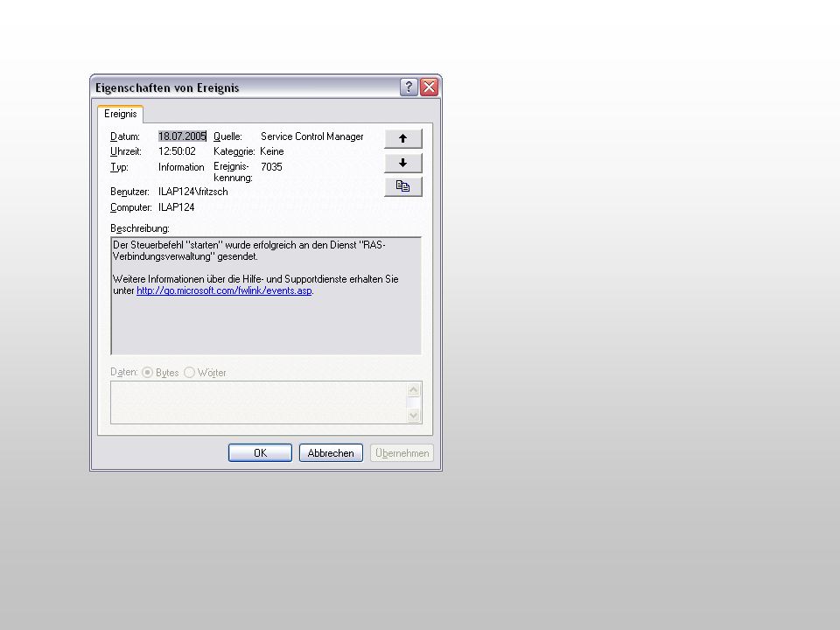Viewport: 840px width, 630px height.
Task: Click the Ereigniskennung label
Action: pos(233,171)
